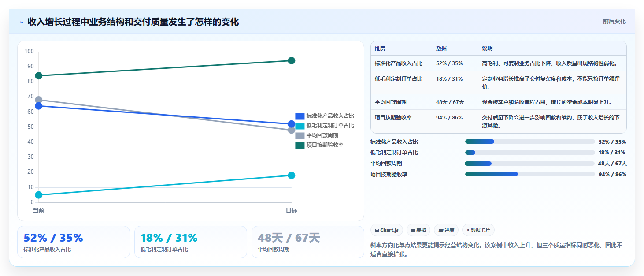The height and width of the screenshot is (276, 644).
Task: Click the 48天 / 67天 value beside progress bar
Action: (612, 164)
